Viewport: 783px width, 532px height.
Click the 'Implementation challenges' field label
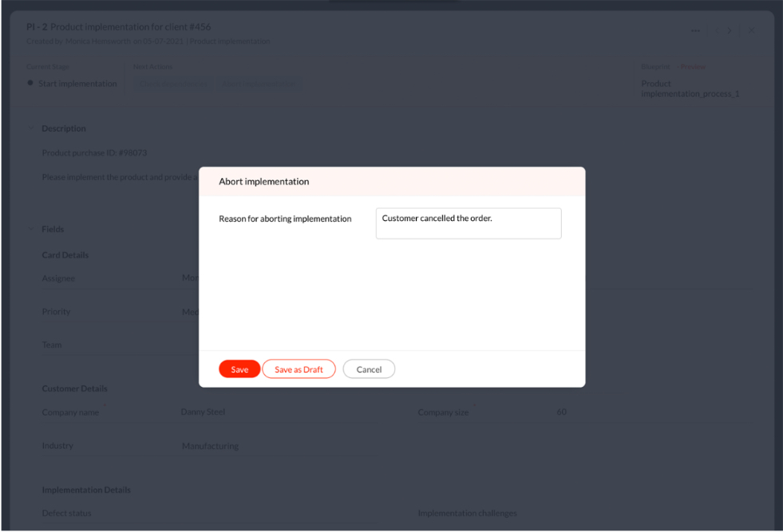tap(468, 513)
